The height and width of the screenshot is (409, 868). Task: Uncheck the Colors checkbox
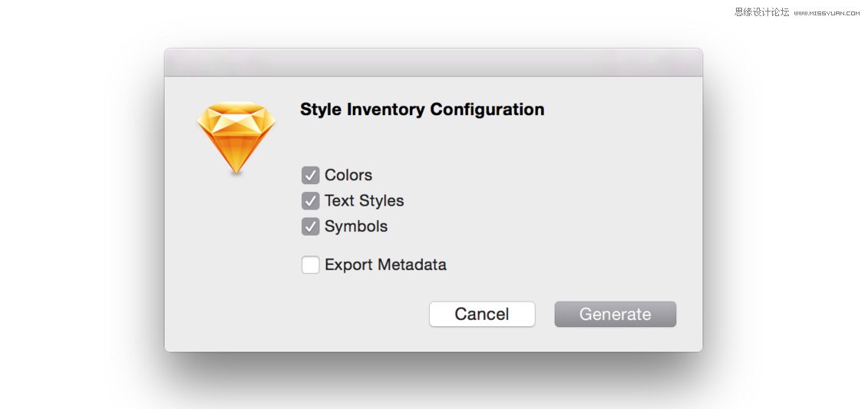coord(311,176)
